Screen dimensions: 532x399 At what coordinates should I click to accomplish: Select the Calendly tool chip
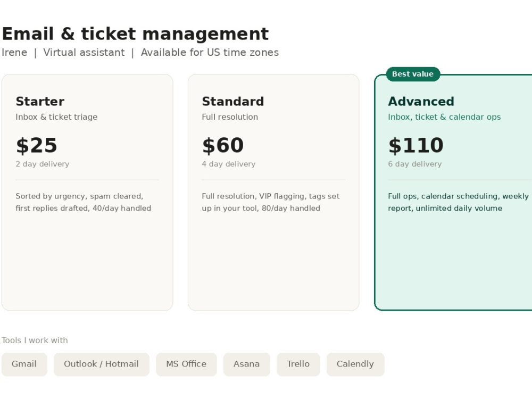(355, 364)
